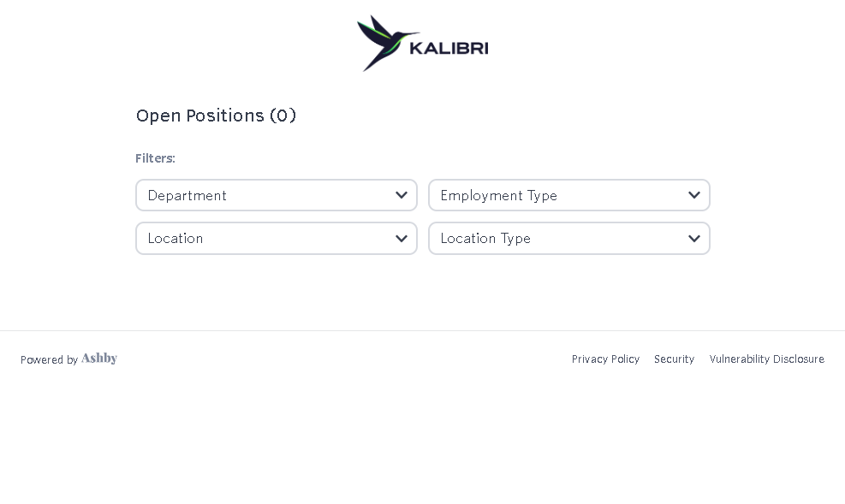Expand the Location Type filter
This screenshot has height=504, width=845.
click(x=568, y=238)
